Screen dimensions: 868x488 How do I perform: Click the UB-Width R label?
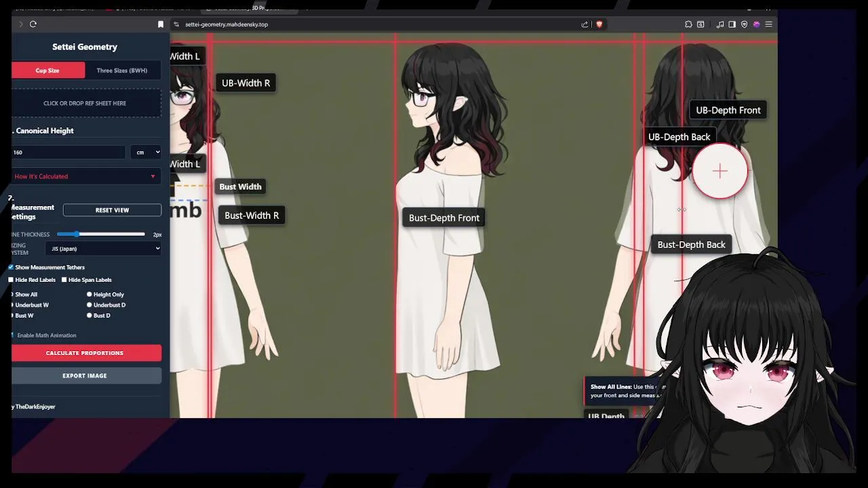tap(245, 83)
